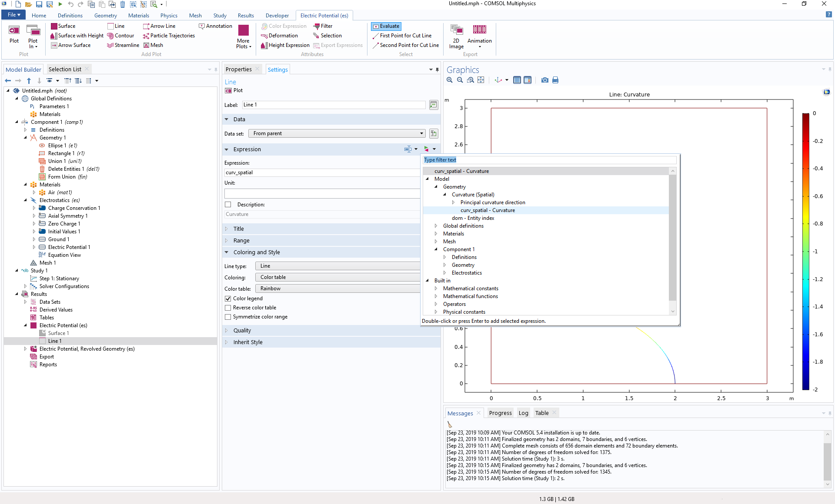Check Symmetrize color range

[228, 317]
